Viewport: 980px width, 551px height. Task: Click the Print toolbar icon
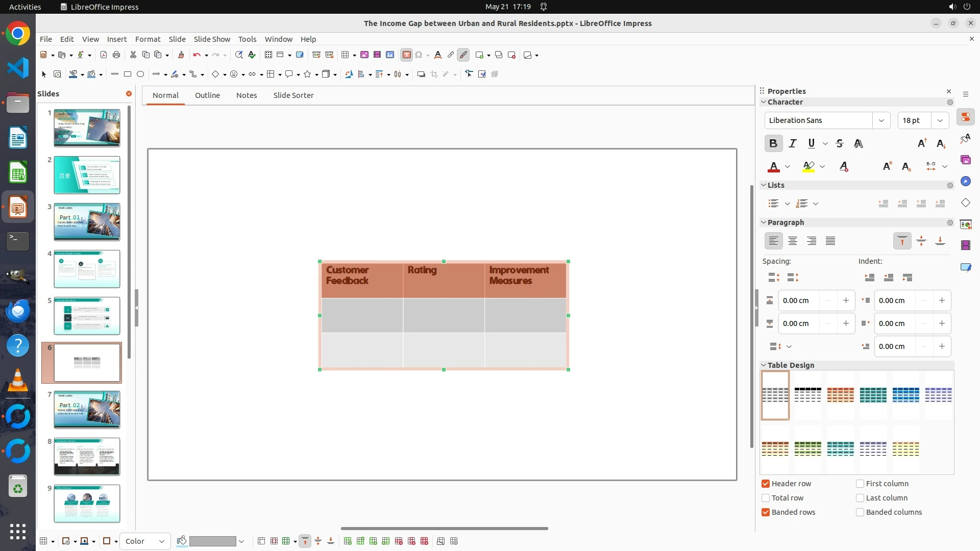pyautogui.click(x=116, y=55)
